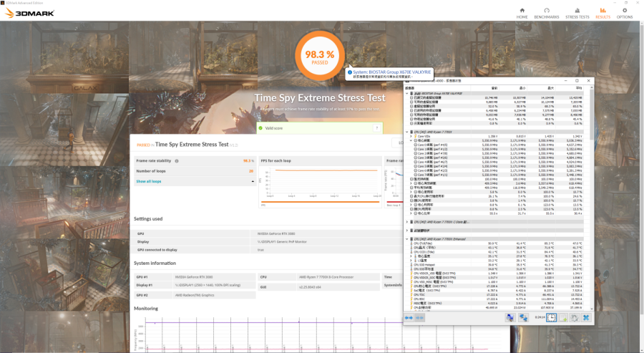644x353 pixels.
Task: Click the lightning icon on the Core VIDs row
Action: [415, 136]
